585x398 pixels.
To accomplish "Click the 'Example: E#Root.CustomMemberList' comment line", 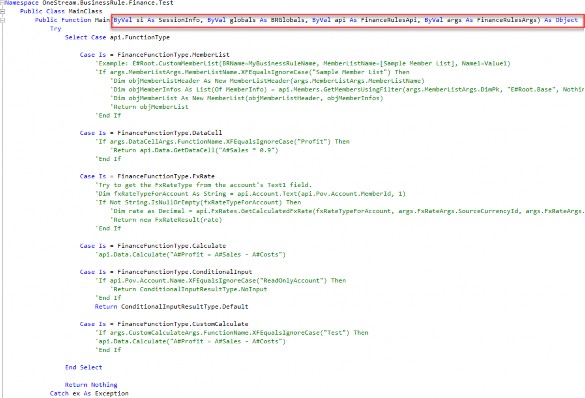I will click(x=302, y=63).
